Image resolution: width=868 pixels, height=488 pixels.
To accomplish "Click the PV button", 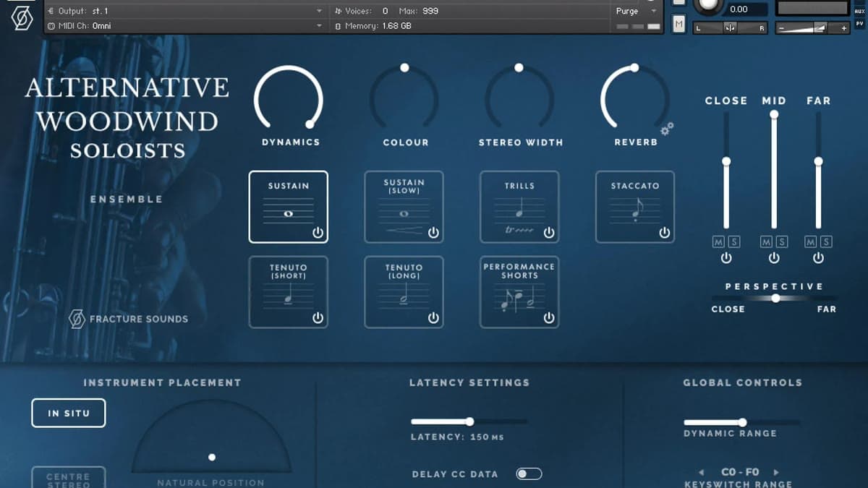I will (859, 24).
